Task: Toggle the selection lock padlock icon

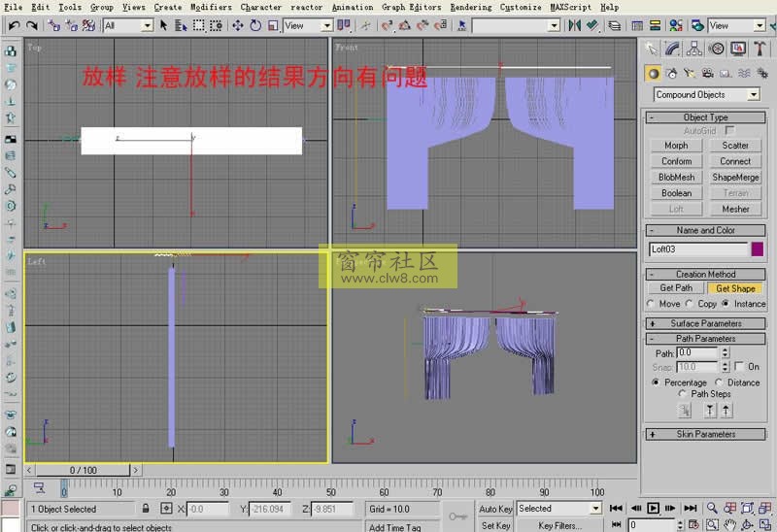Action: tap(146, 509)
